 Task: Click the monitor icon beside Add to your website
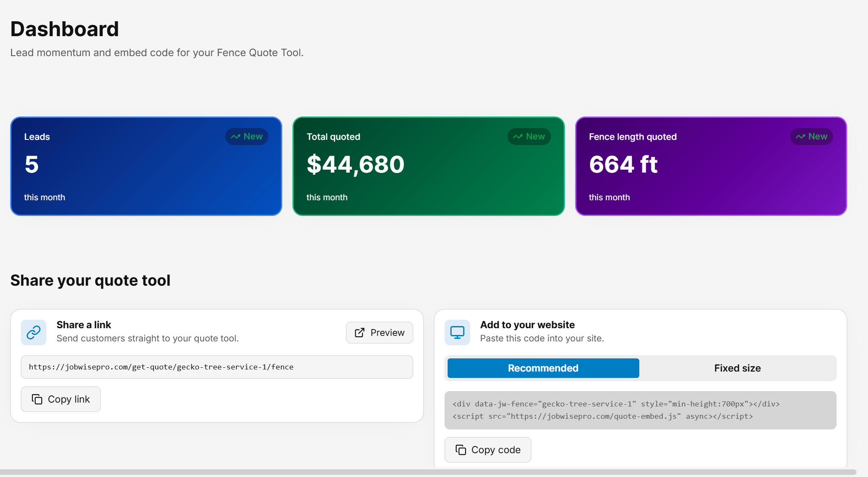tap(457, 332)
